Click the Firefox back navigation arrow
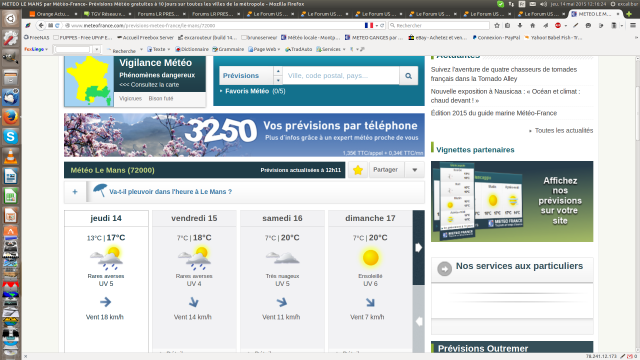 41,25
